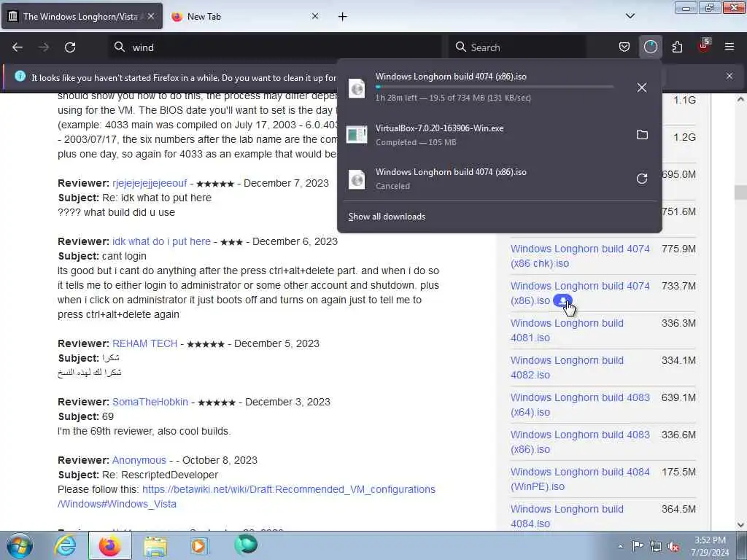
Task: Switch to the Windows Longhorn/Vista tab
Action: point(80,16)
